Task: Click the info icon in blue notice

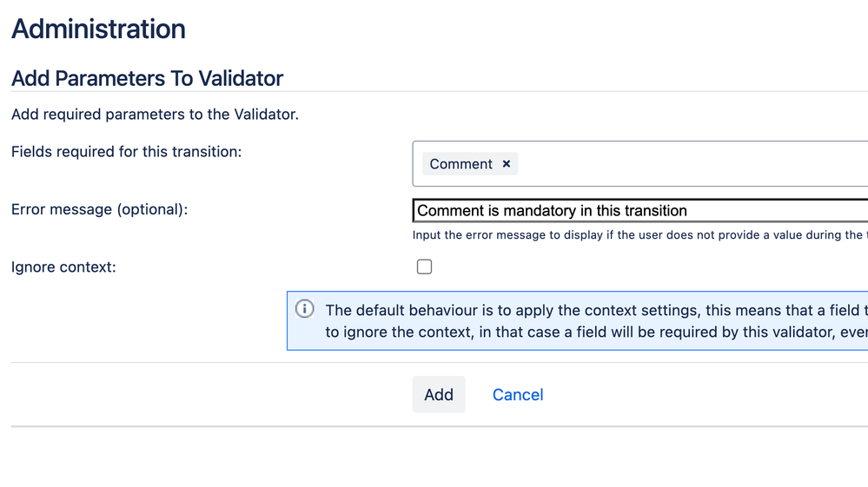Action: pyautogui.click(x=304, y=308)
